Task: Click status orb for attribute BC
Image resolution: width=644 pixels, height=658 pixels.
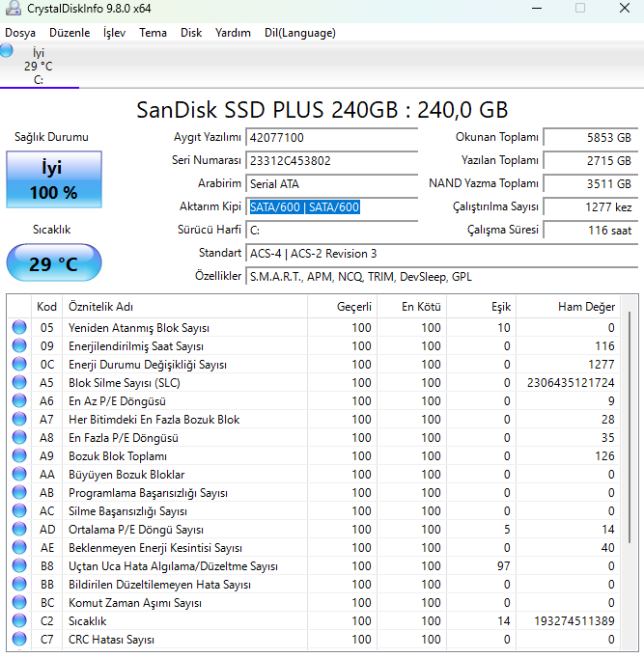Action: (19, 602)
